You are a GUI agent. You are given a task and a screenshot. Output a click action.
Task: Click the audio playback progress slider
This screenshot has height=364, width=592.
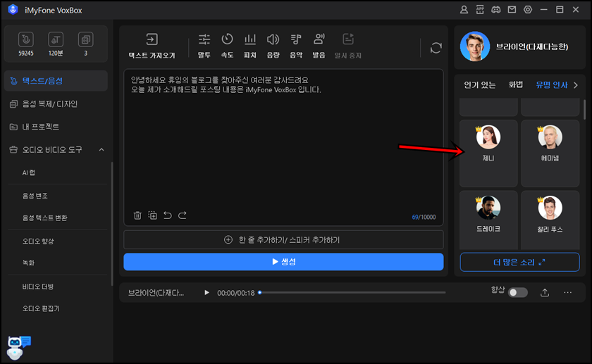point(352,292)
